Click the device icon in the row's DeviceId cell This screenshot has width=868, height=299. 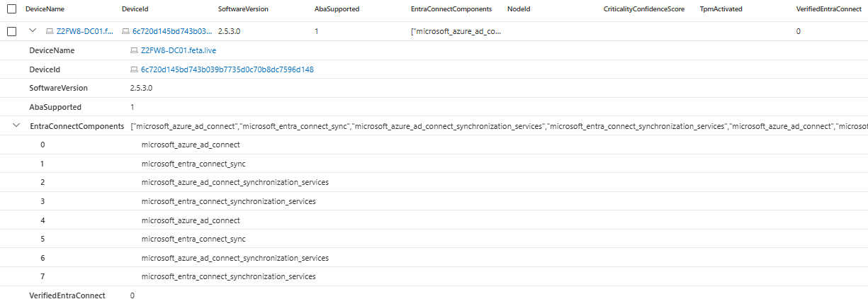coord(126,32)
